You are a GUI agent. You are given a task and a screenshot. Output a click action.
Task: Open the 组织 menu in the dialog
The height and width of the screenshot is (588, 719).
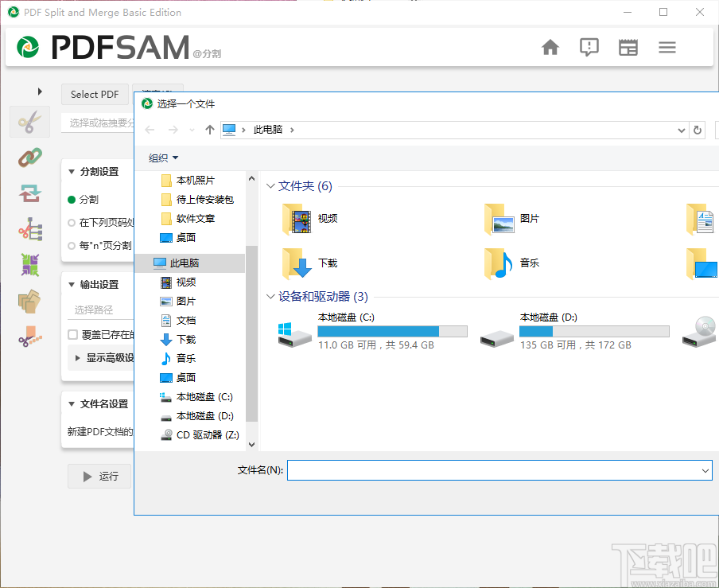click(x=161, y=158)
